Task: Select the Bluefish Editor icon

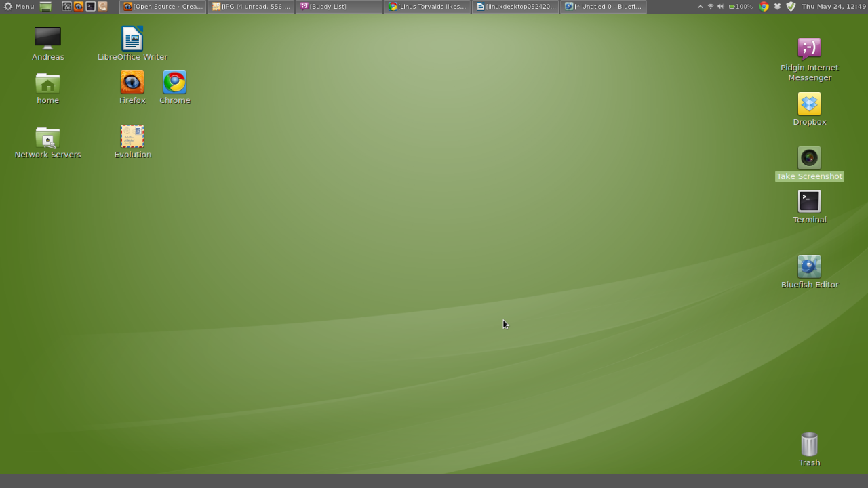Action: (809, 267)
